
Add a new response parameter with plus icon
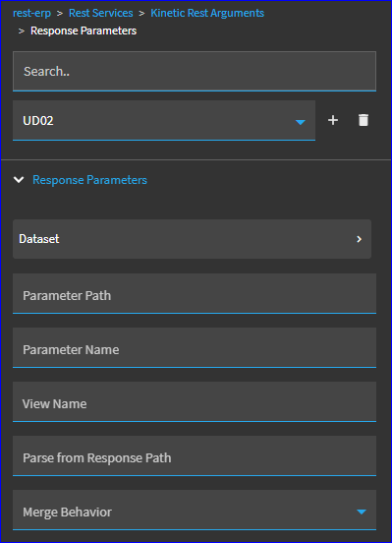pos(333,120)
